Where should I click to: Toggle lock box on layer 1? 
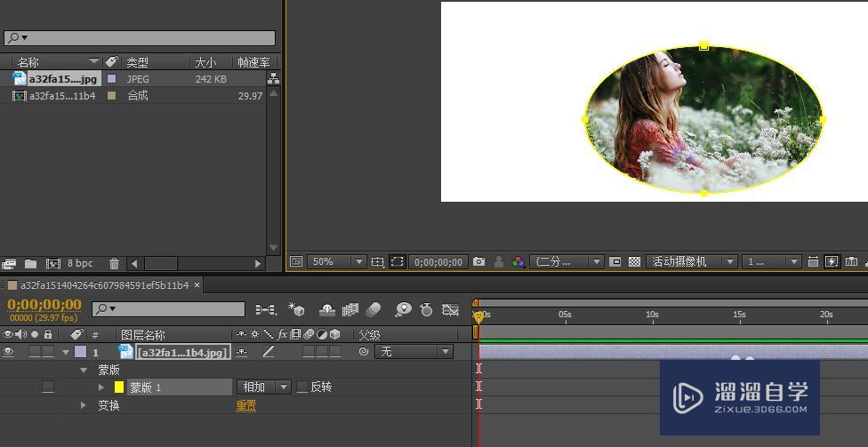point(48,351)
